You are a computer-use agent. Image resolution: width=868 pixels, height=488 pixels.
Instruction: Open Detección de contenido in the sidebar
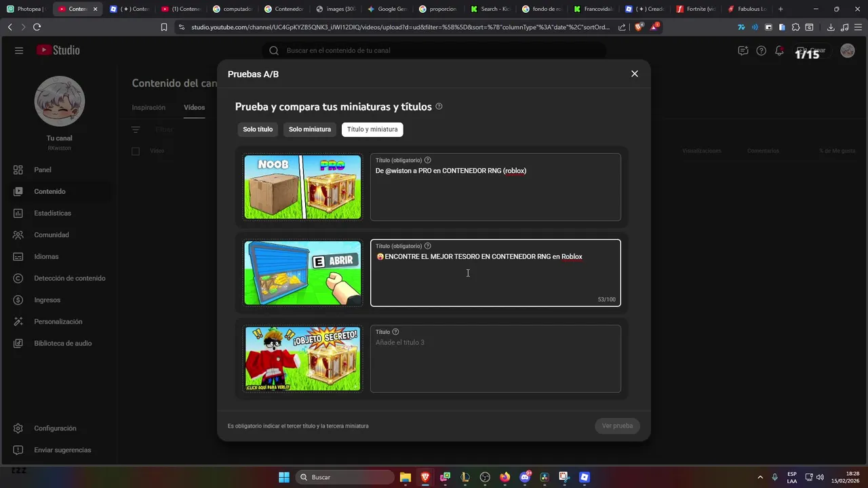pyautogui.click(x=58, y=278)
